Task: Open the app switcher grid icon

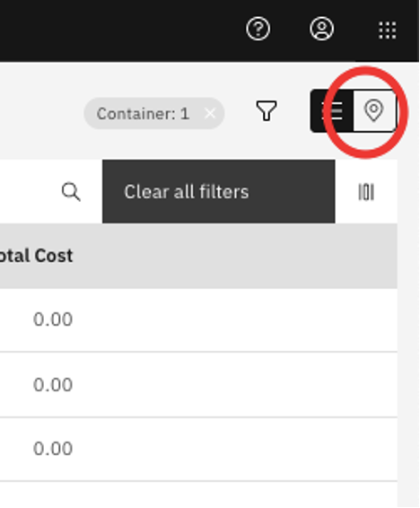Action: [x=388, y=31]
